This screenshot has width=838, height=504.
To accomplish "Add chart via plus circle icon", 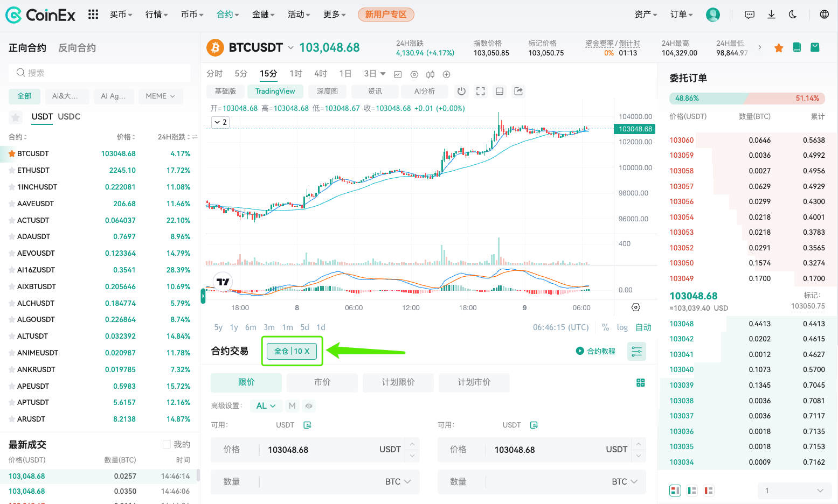I will pos(446,74).
